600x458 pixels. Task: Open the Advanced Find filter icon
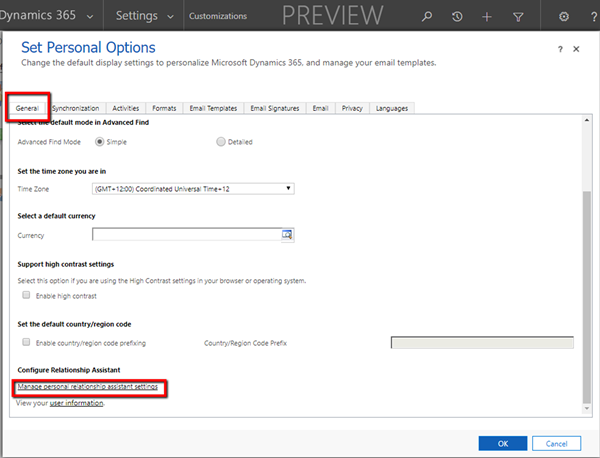pyautogui.click(x=517, y=17)
